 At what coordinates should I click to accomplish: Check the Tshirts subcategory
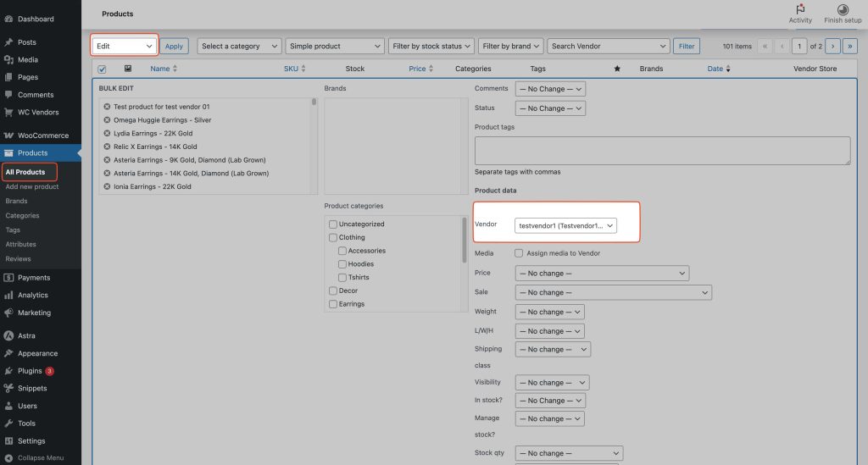[342, 277]
